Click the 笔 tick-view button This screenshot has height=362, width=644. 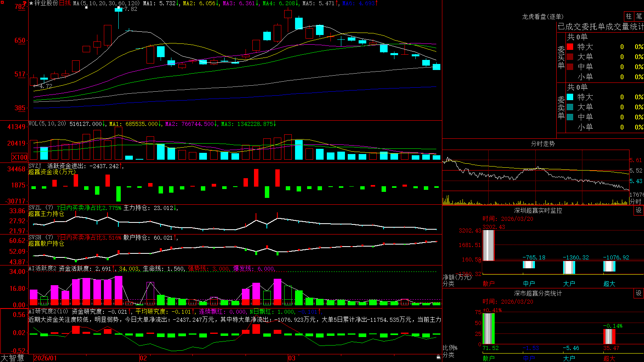639,16
